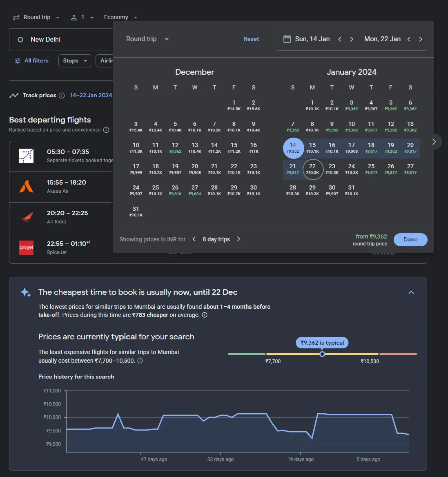Open the Round trip dropdown above New Delhi
Screen dimensions: 448x477
point(36,17)
